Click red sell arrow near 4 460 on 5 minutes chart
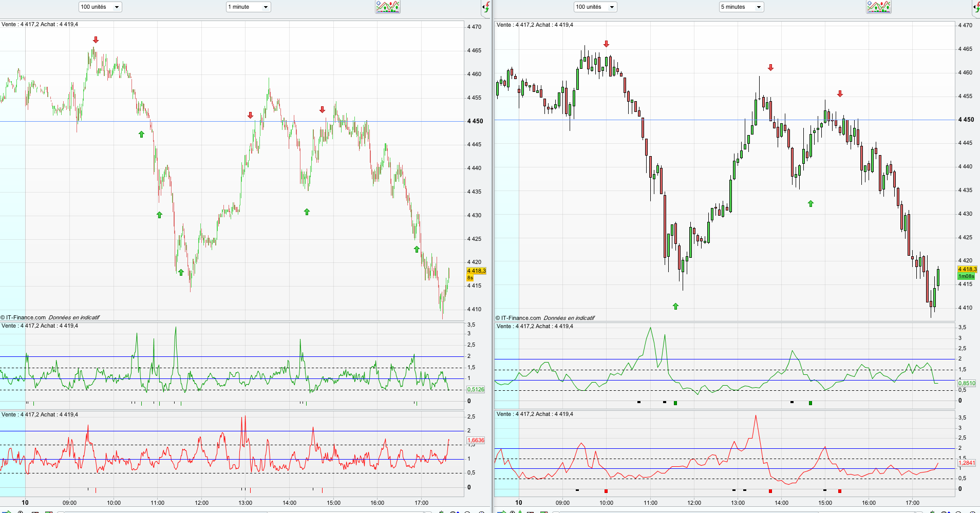980x513 pixels. (770, 68)
